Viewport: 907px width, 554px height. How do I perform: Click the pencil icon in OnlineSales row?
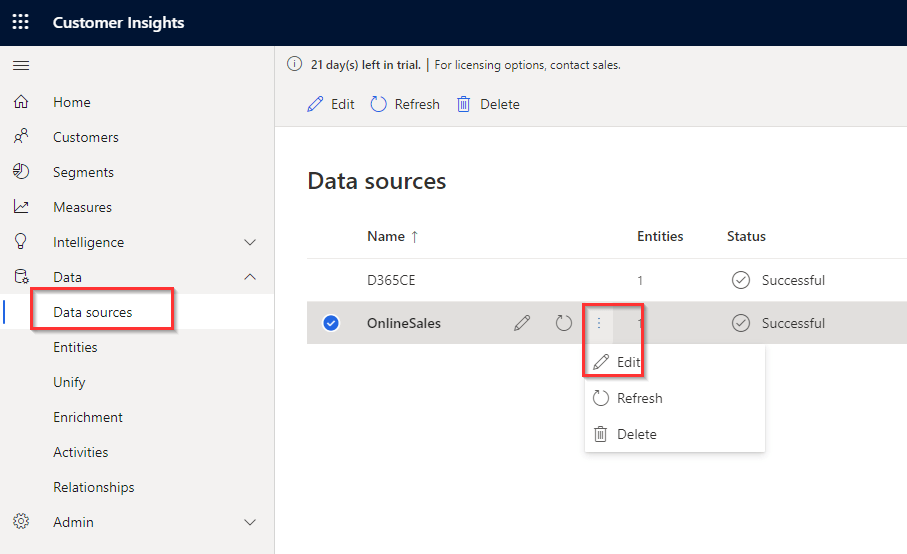pos(522,323)
